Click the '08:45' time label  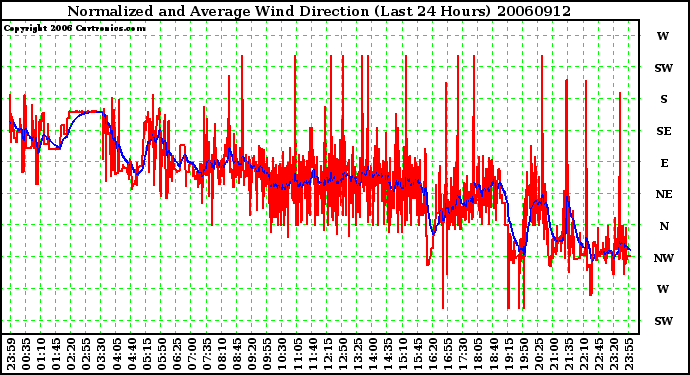point(238,354)
